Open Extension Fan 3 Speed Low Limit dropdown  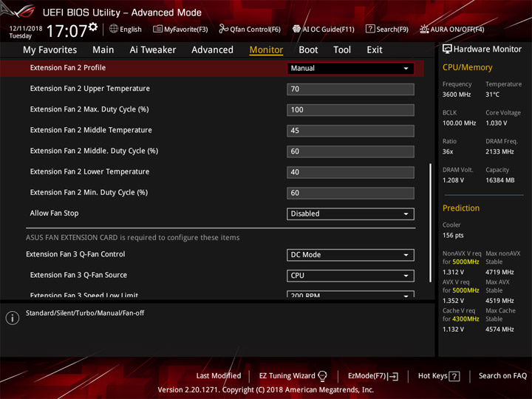tap(350, 294)
